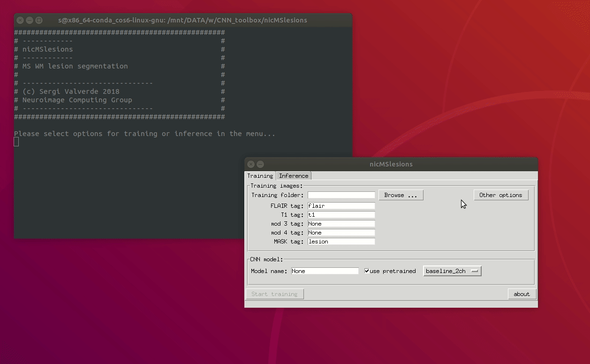Click terminal line 'MS WM lesion segmentation'
This screenshot has height=364, width=590.
75,66
